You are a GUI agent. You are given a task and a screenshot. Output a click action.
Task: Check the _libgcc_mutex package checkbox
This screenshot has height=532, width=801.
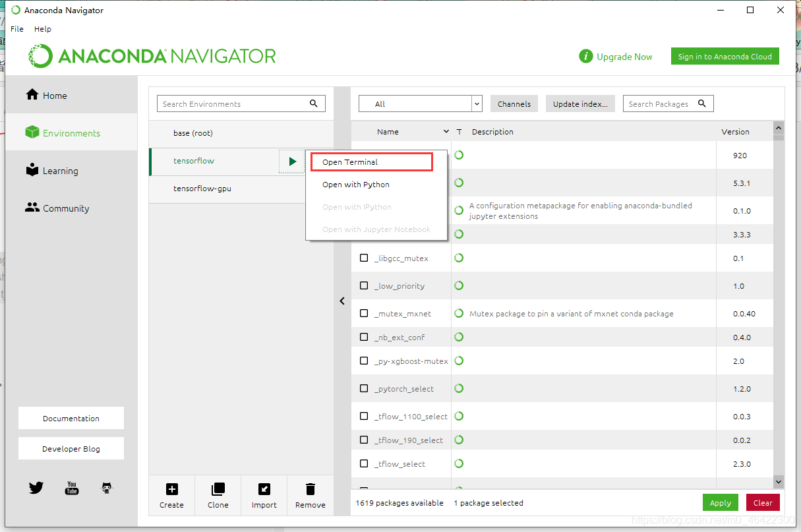tap(364, 258)
